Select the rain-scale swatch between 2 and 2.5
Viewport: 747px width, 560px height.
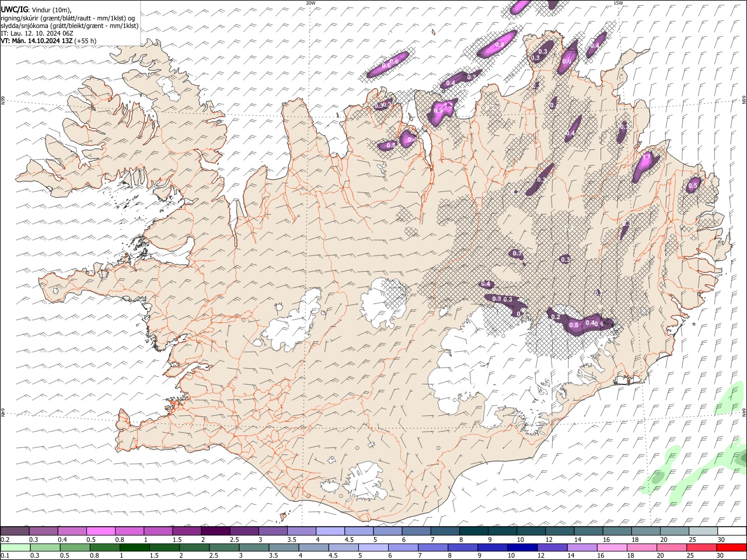pos(194,547)
